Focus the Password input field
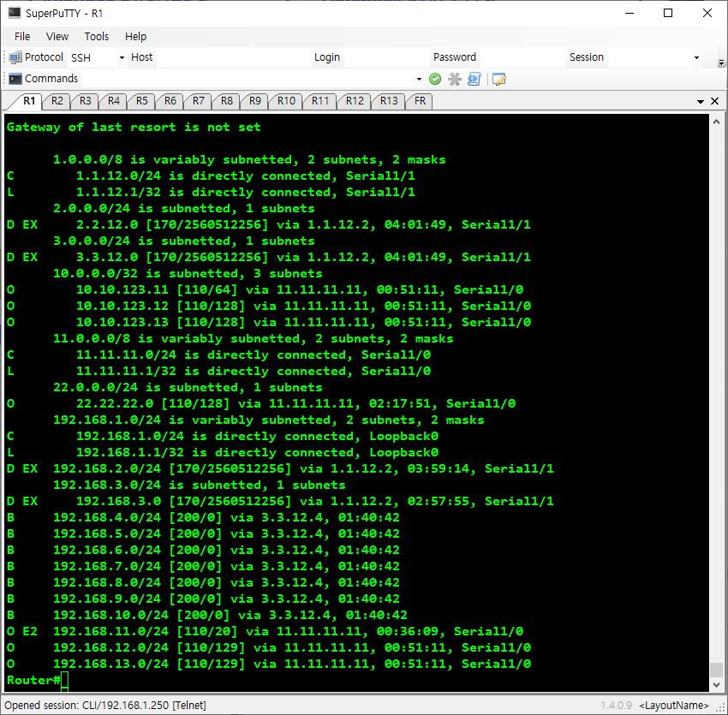The height and width of the screenshot is (715, 728). (x=522, y=57)
